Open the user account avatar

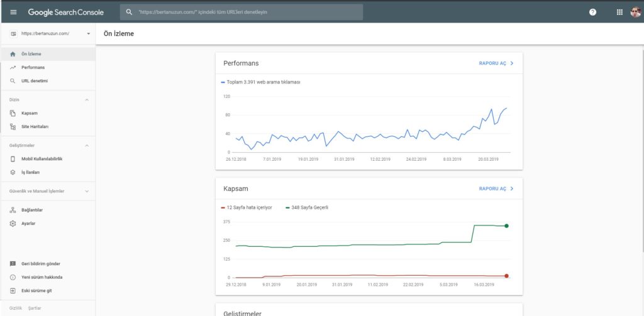tap(635, 13)
